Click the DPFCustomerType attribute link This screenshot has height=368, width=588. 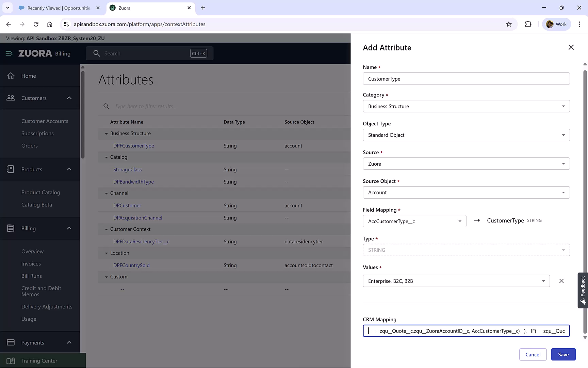pos(133,145)
